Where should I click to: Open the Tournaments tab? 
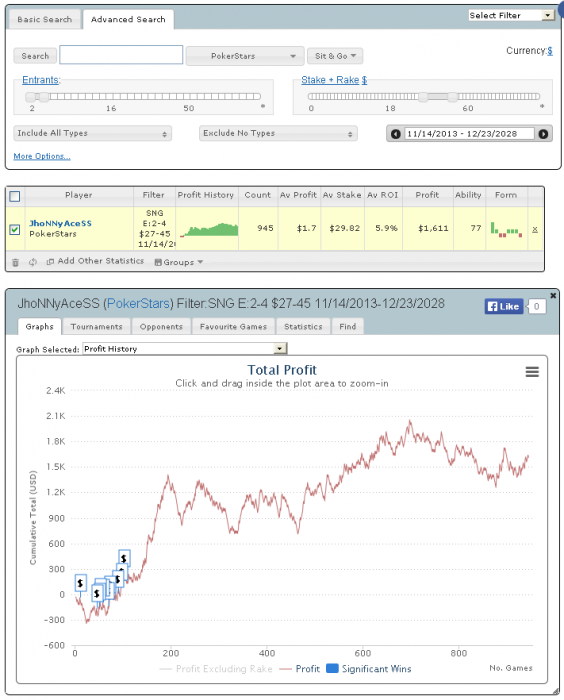click(x=96, y=326)
